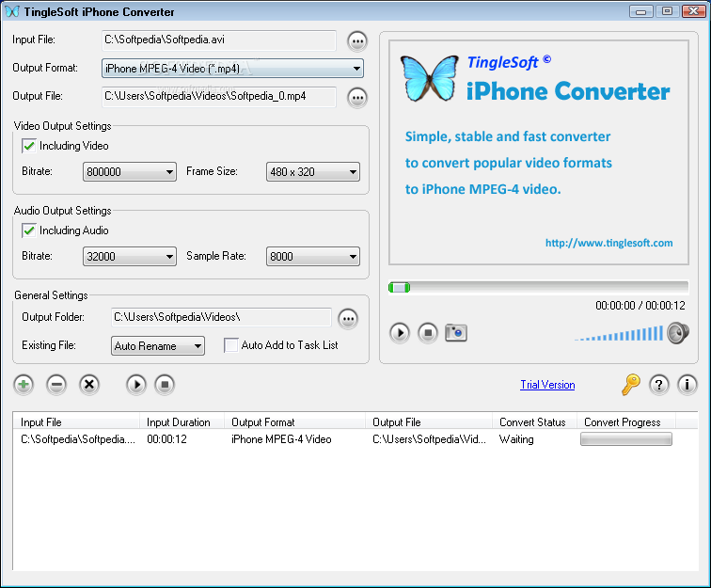The width and height of the screenshot is (711, 588).
Task: Start conversion in the task toolbar
Action: tap(136, 385)
